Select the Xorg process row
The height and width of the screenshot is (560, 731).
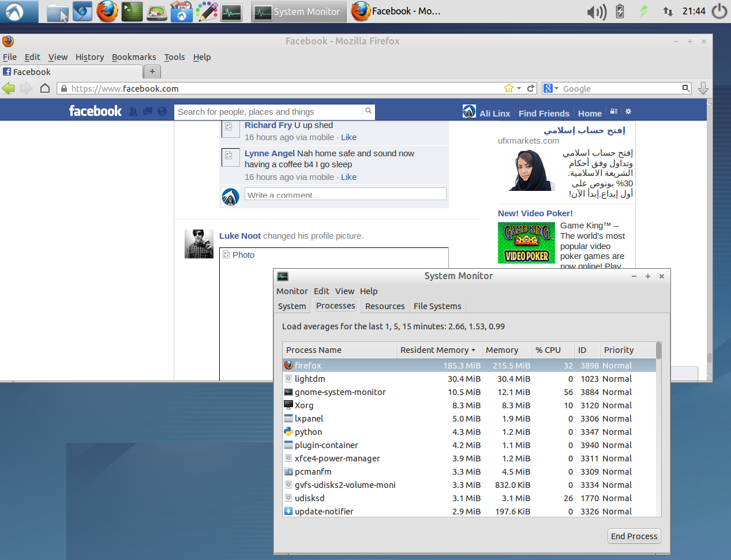[x=469, y=405]
